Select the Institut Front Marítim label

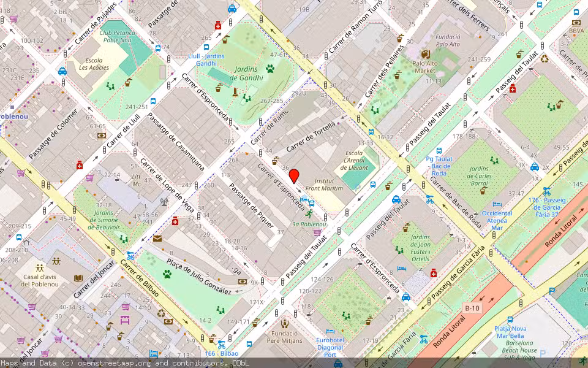click(325, 185)
